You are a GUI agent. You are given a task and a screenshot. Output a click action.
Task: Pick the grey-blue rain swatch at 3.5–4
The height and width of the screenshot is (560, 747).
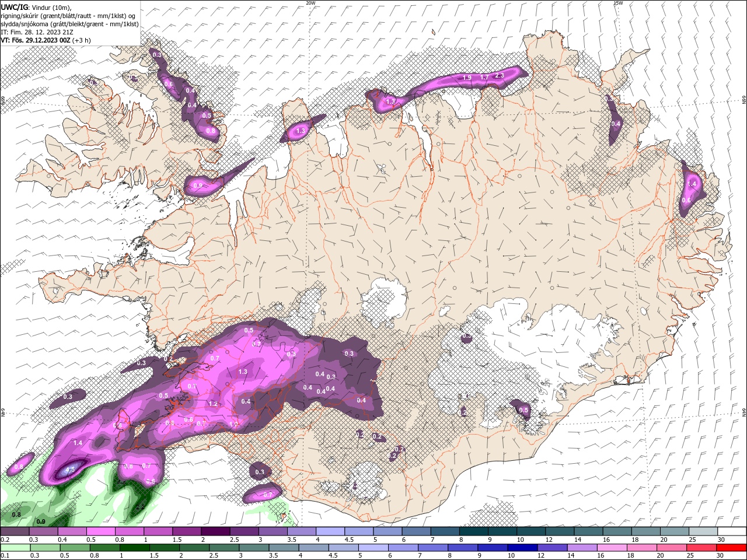tap(283, 547)
